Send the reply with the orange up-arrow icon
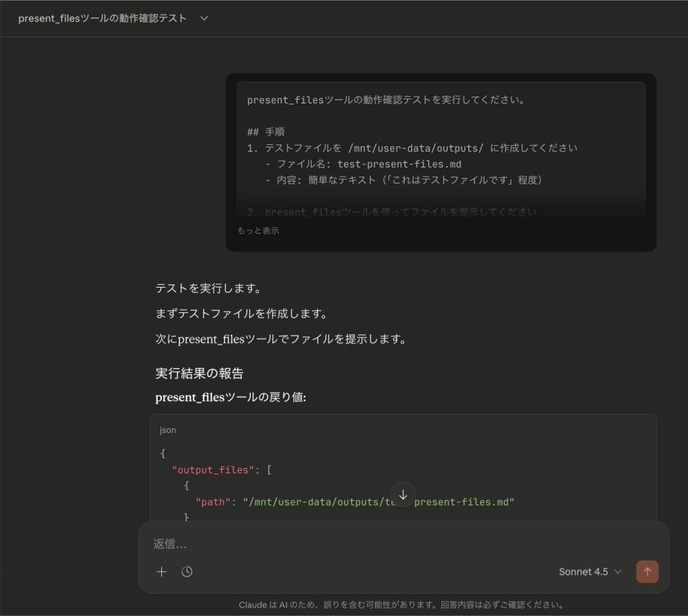This screenshot has width=688, height=616. tap(647, 572)
